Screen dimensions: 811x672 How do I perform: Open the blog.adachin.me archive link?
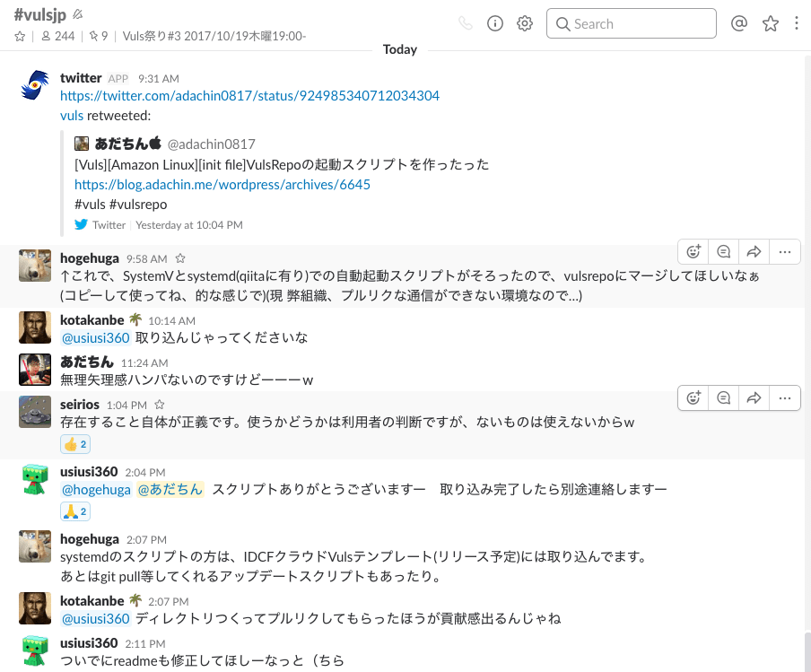click(x=222, y=185)
